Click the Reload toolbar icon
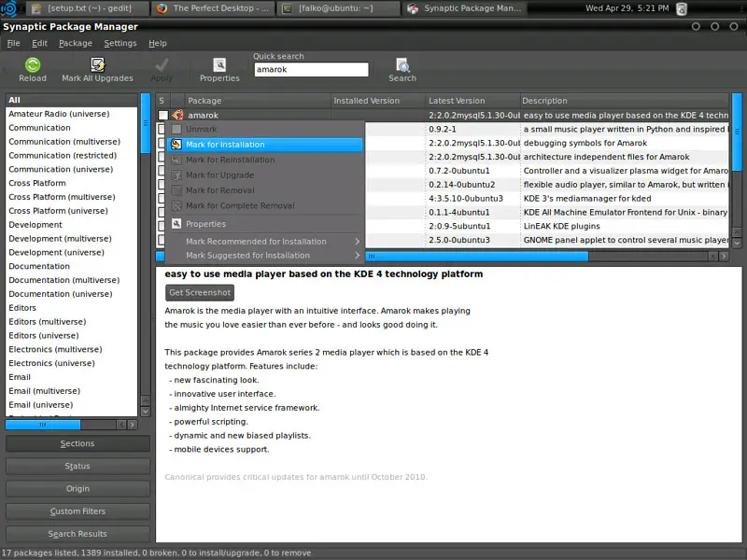747x560 pixels. pos(33,64)
